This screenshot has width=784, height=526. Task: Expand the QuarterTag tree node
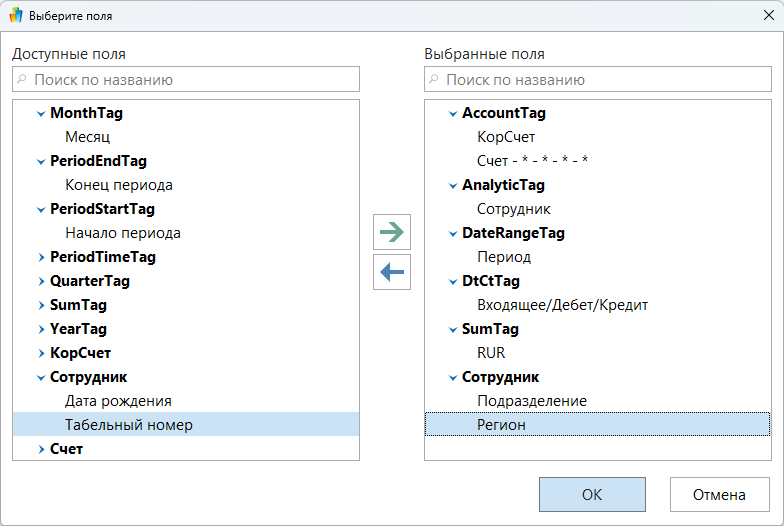tap(41, 282)
